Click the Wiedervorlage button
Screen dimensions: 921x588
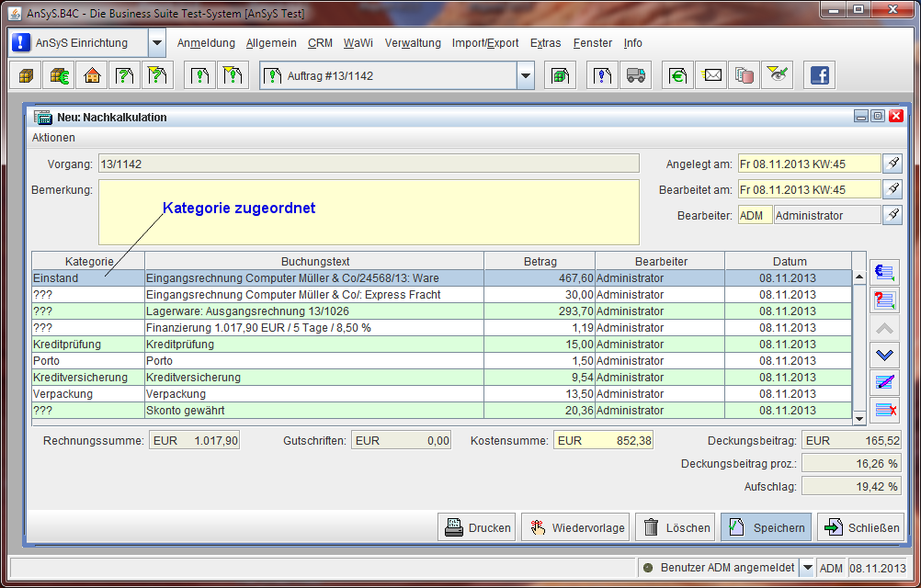[575, 527]
